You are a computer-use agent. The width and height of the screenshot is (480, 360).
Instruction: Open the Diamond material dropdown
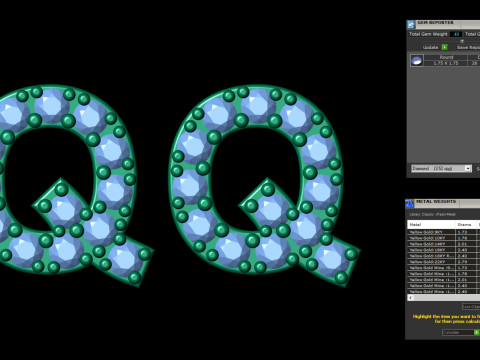[441, 168]
